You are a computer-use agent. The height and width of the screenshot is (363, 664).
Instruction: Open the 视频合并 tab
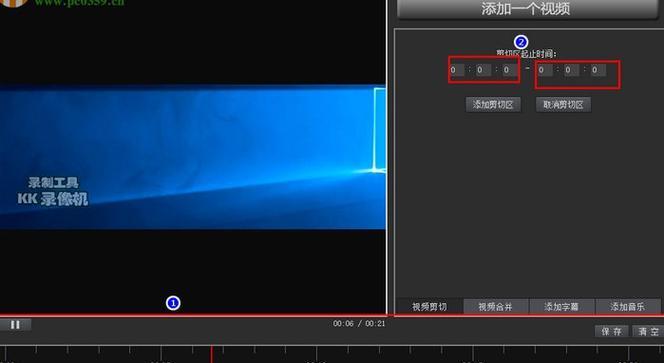pyautogui.click(x=495, y=306)
